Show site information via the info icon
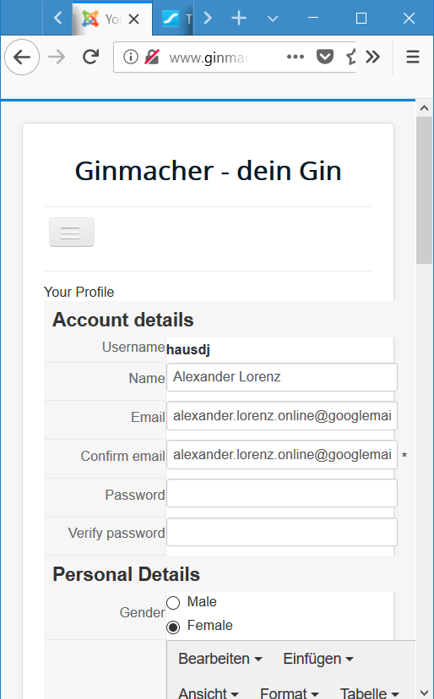This screenshot has width=434, height=699. [131, 57]
